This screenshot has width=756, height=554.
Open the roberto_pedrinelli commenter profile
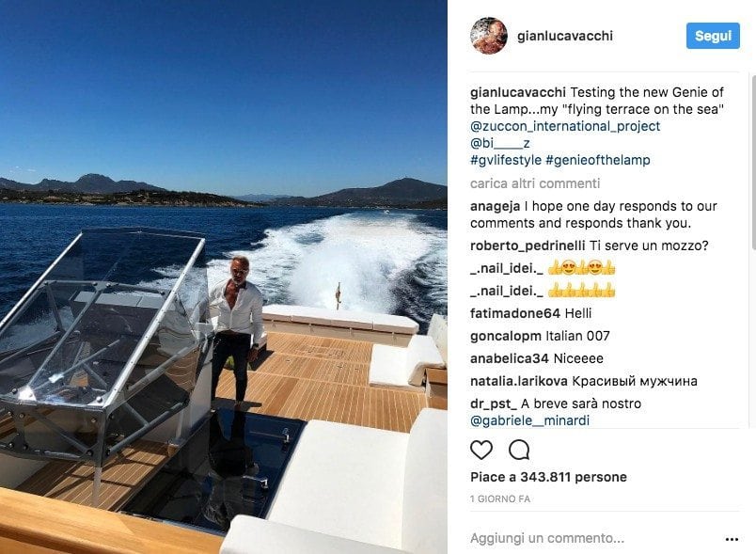click(528, 245)
